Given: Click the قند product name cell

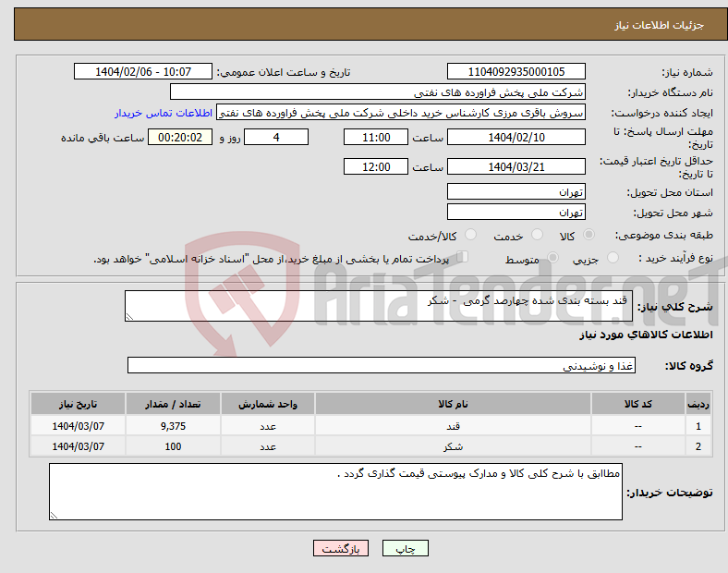Looking at the screenshot, I should point(453,426).
